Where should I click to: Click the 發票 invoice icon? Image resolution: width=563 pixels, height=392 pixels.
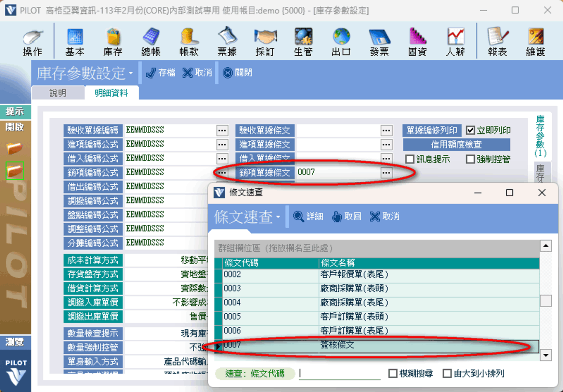379,41
